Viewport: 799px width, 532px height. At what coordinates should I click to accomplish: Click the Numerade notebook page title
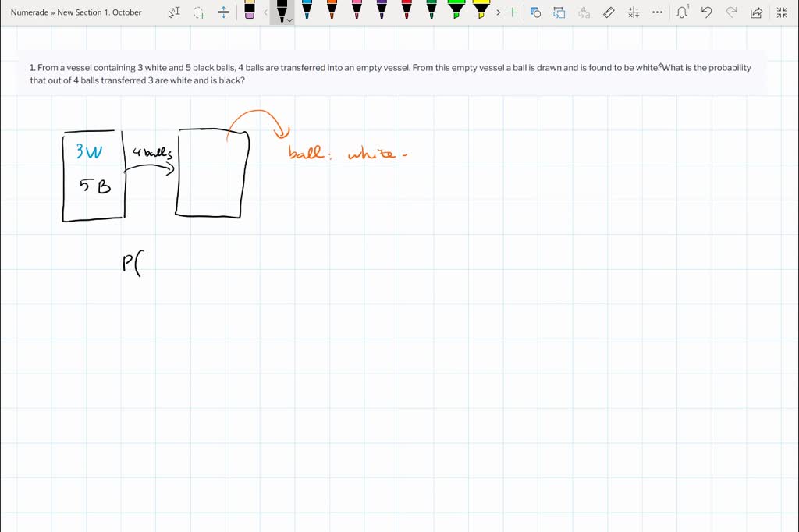[76, 12]
